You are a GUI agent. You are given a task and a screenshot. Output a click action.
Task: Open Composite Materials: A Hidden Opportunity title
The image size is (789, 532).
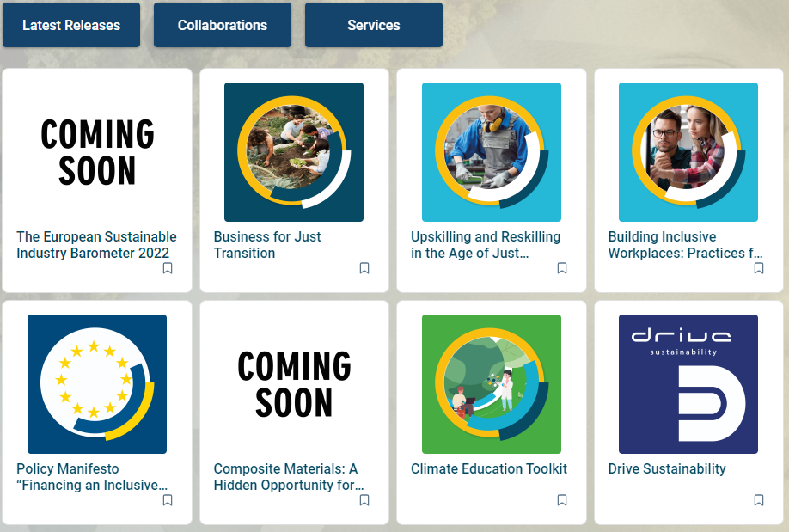289,477
